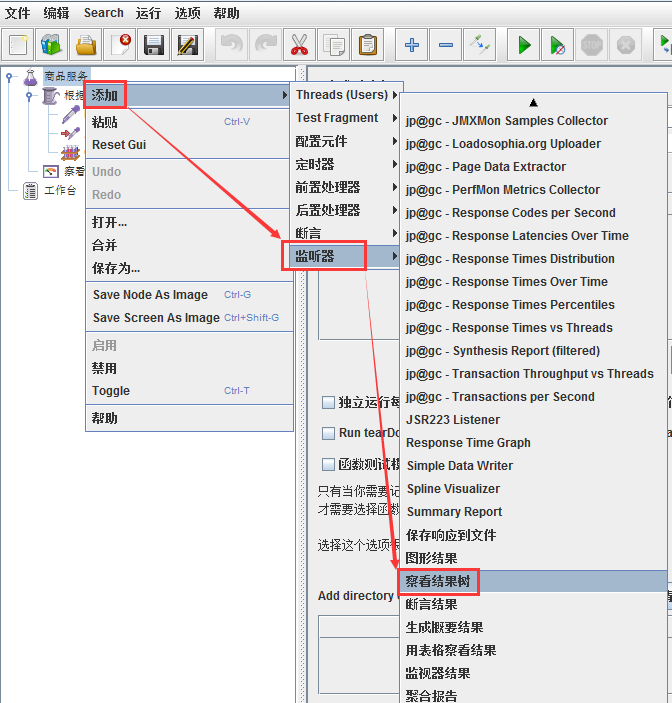The image size is (672, 703).
Task: Click the Paste clipboard icon
Action: [368, 45]
